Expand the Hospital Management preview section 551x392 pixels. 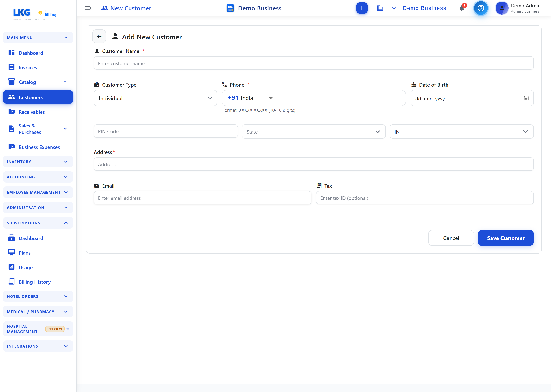38,329
